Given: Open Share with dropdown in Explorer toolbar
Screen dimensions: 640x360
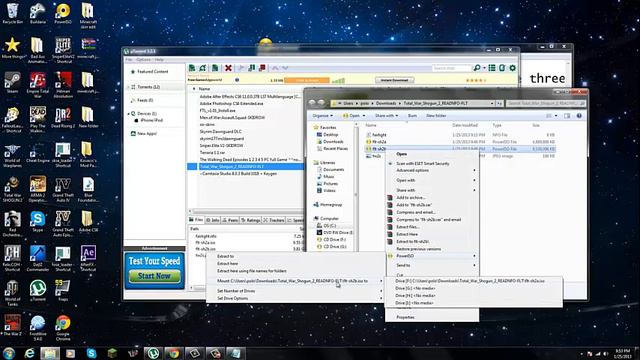Looking at the screenshot, I should coord(386,116).
